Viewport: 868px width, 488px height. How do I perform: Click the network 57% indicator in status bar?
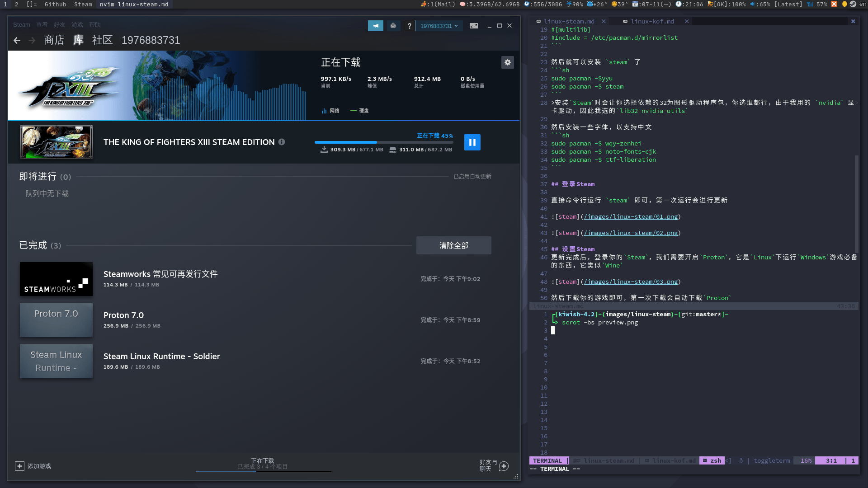[817, 4]
